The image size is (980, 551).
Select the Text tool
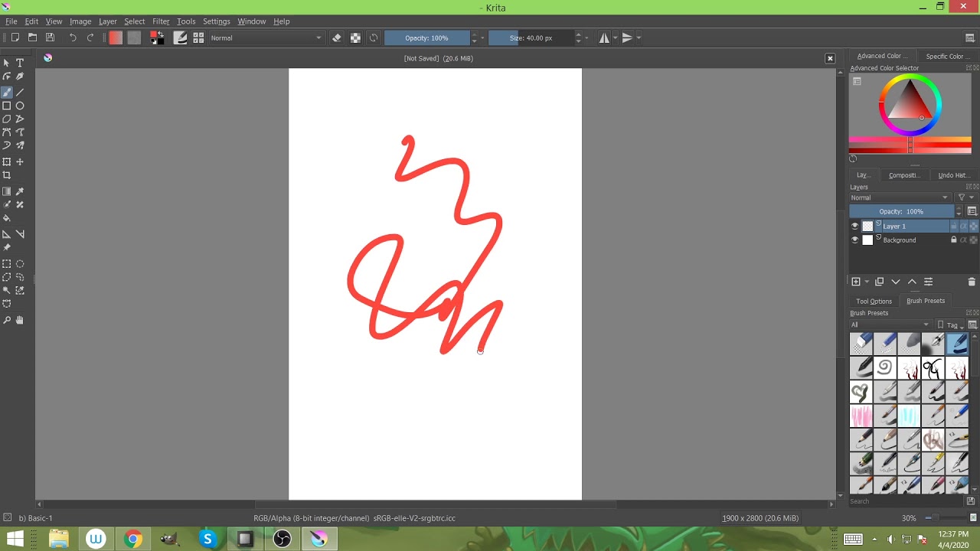[x=20, y=63]
